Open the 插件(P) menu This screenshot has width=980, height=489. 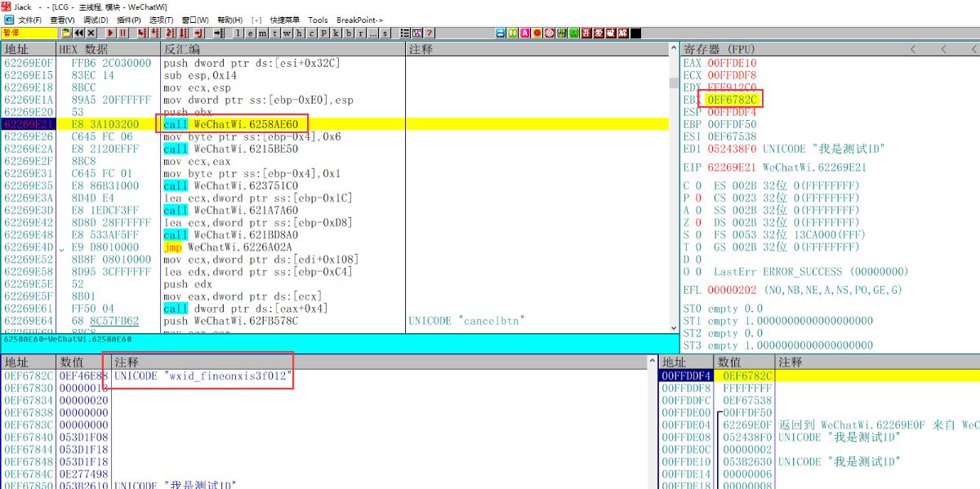[129, 20]
